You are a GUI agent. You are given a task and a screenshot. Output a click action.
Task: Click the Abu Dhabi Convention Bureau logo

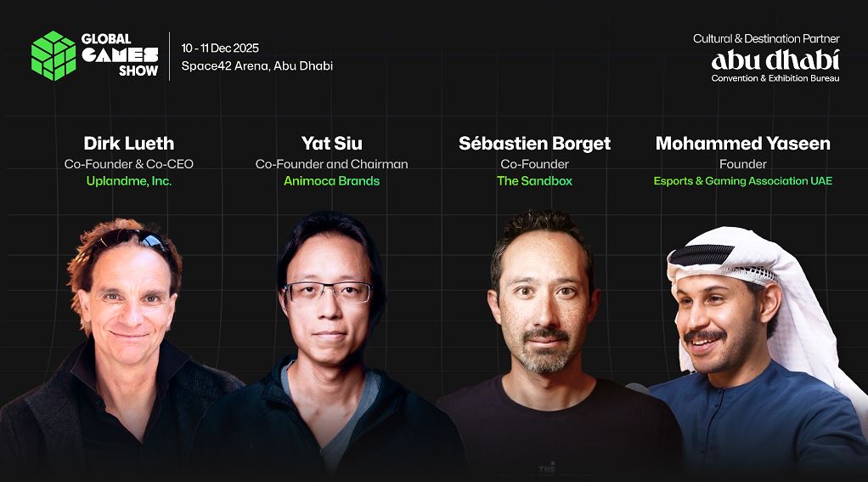[x=775, y=65]
